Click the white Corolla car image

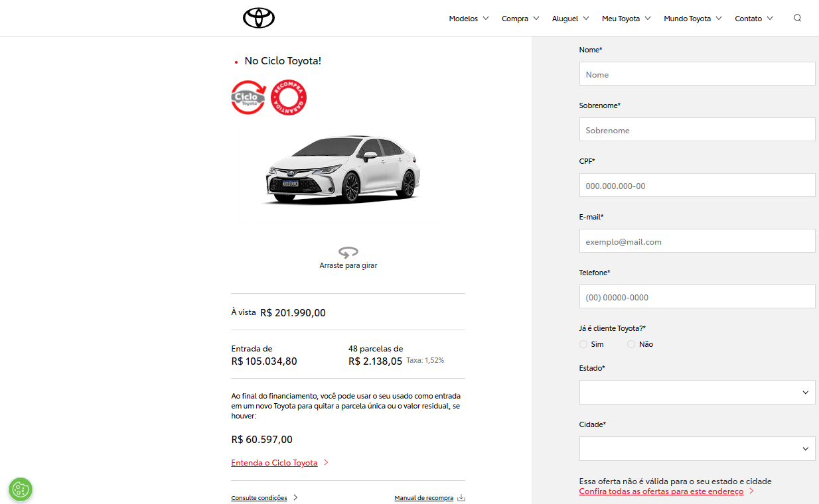coord(344,170)
